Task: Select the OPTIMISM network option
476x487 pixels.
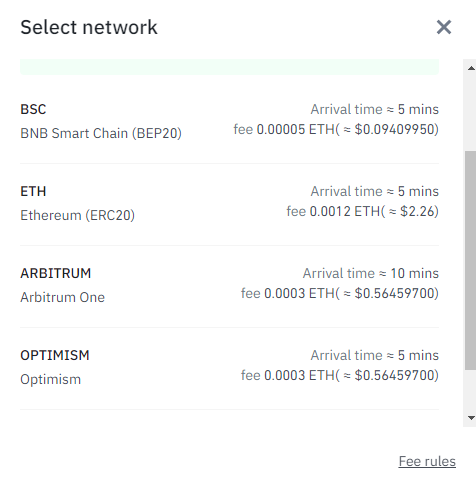Action: [229, 368]
